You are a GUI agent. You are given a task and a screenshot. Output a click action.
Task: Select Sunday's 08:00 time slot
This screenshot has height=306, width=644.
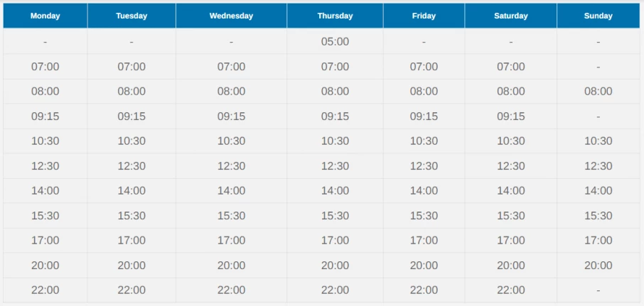pos(598,91)
